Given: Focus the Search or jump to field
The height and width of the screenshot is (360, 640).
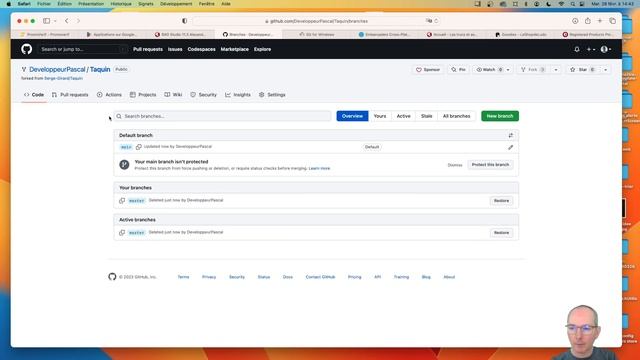Looking at the screenshot, I should tap(82, 49).
